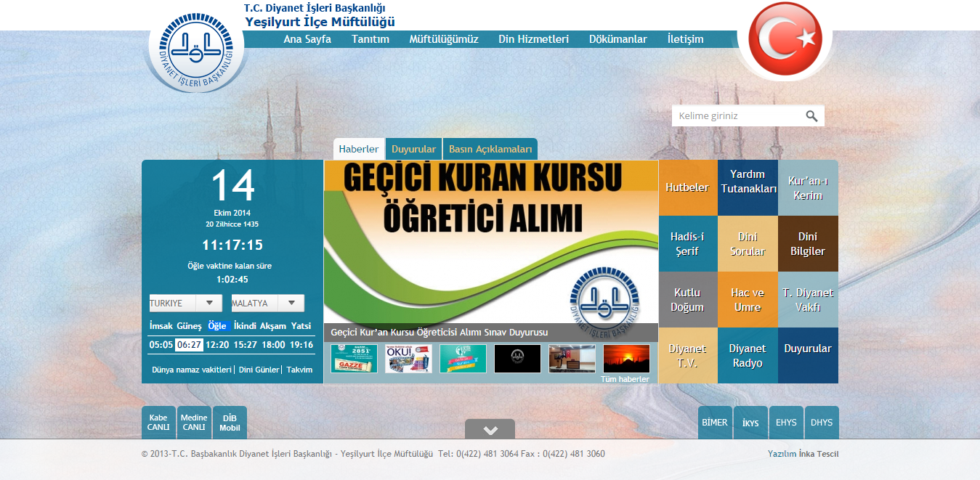Open the Hac ve Umre tile
This screenshot has width=980, height=480.
click(x=748, y=300)
